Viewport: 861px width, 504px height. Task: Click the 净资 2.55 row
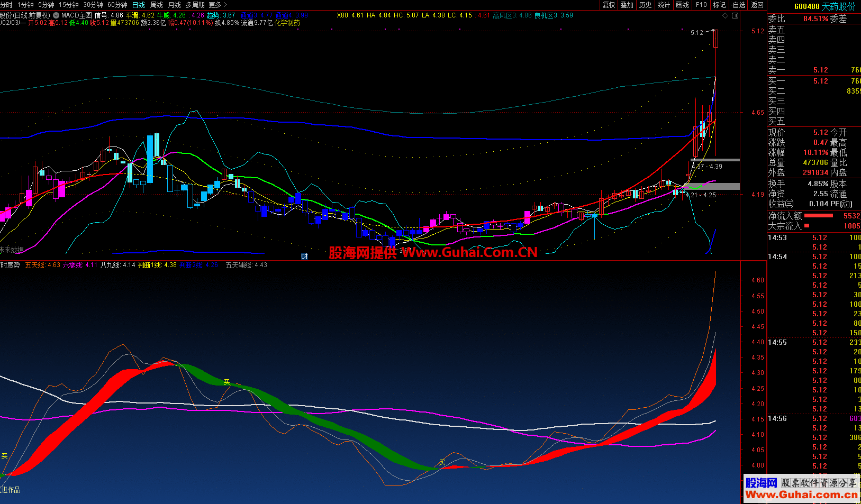click(798, 194)
